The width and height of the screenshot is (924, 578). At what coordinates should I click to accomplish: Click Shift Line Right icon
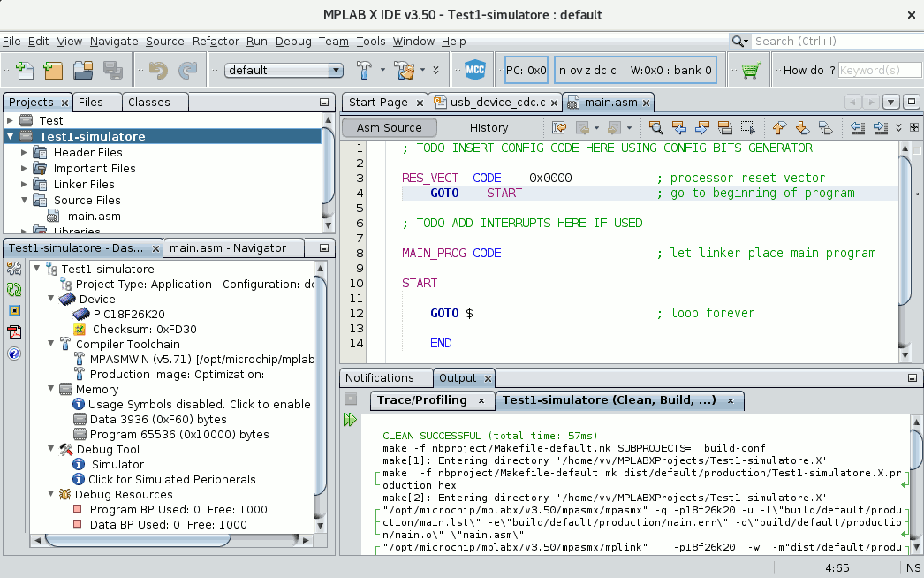click(881, 127)
